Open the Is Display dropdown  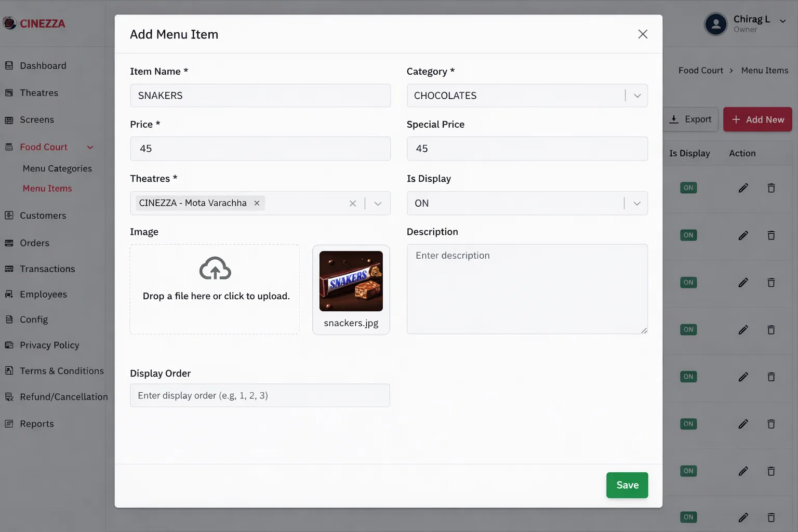click(527, 203)
